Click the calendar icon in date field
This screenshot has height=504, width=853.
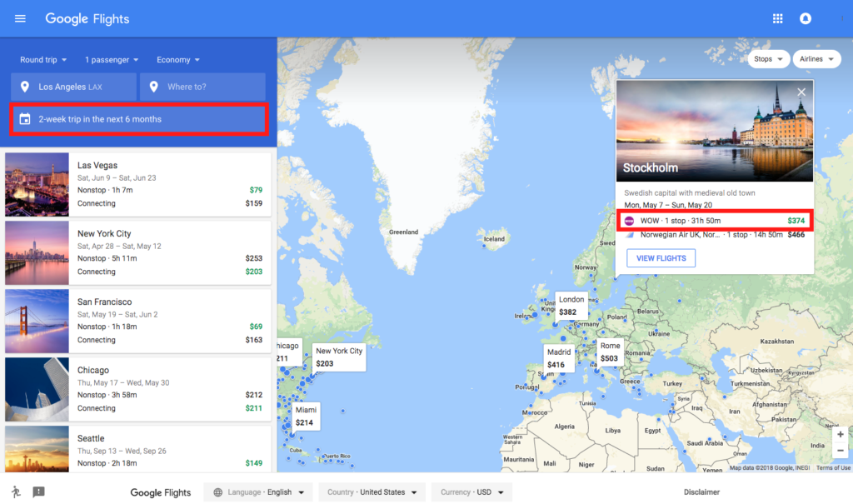coord(24,119)
